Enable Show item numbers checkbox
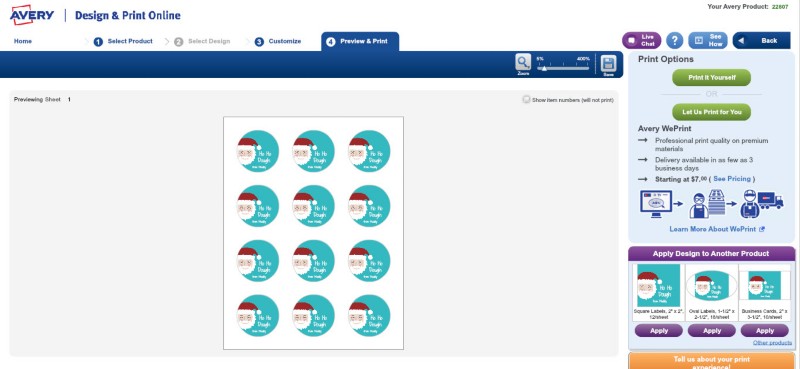The image size is (800, 369). pos(526,100)
